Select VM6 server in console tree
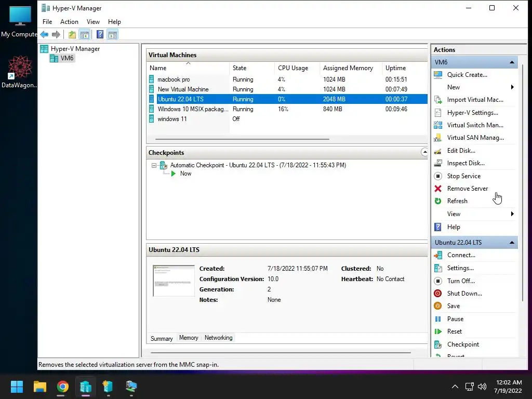Image resolution: width=532 pixels, height=399 pixels. pos(67,58)
